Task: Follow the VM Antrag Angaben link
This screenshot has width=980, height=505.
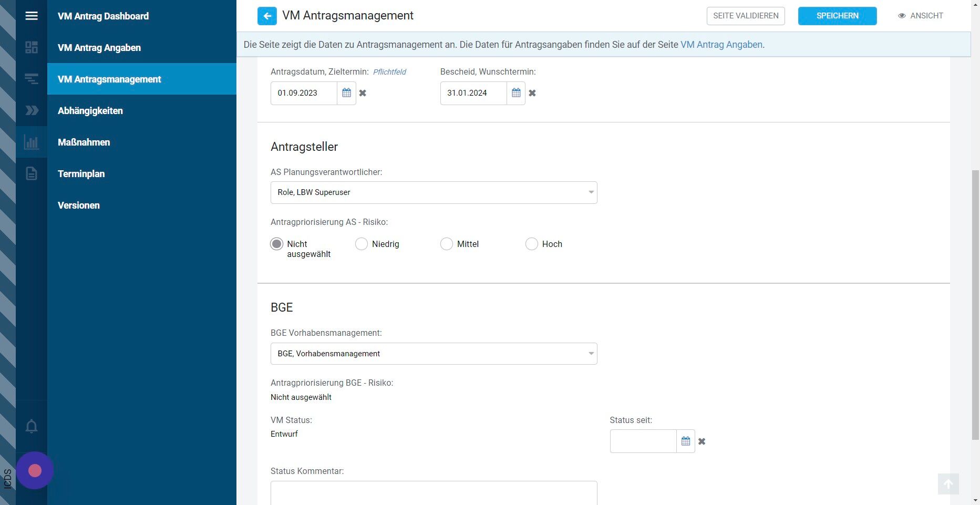Action: click(721, 45)
